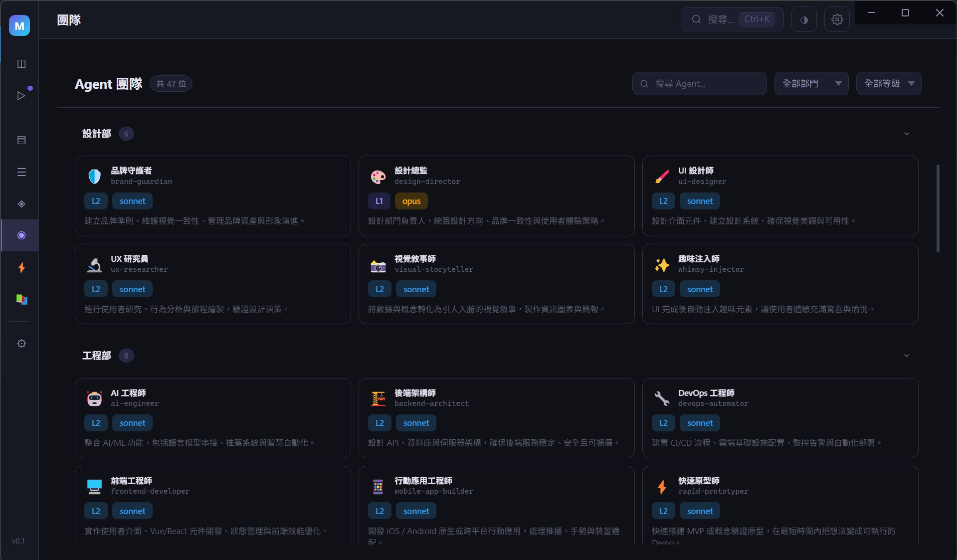
Task: Click the 團隊 page title in header
Action: [69, 20]
